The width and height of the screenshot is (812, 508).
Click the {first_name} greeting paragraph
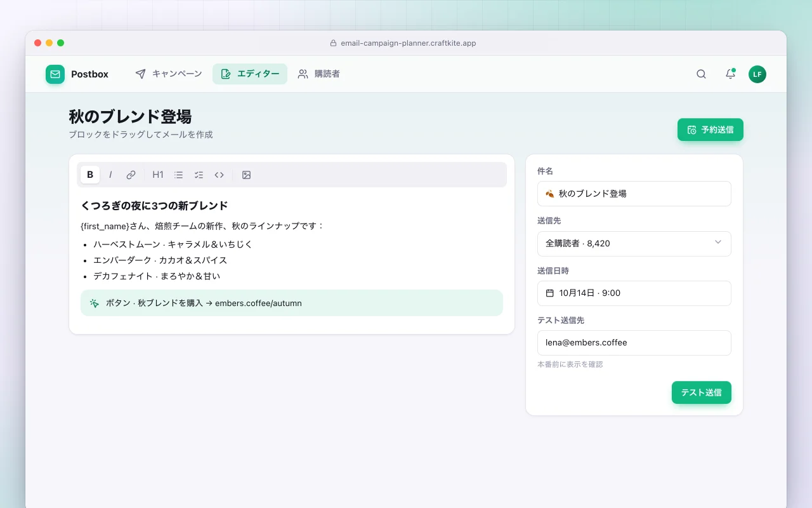pos(202,226)
